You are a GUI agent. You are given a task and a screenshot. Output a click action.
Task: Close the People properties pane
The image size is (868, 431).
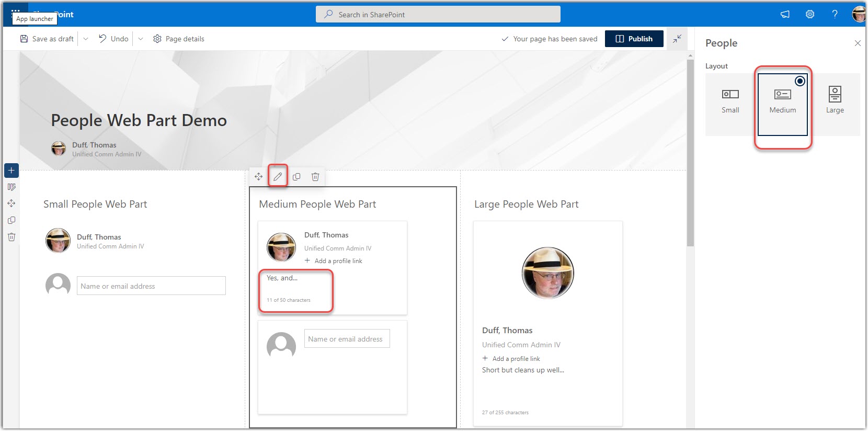pos(858,43)
